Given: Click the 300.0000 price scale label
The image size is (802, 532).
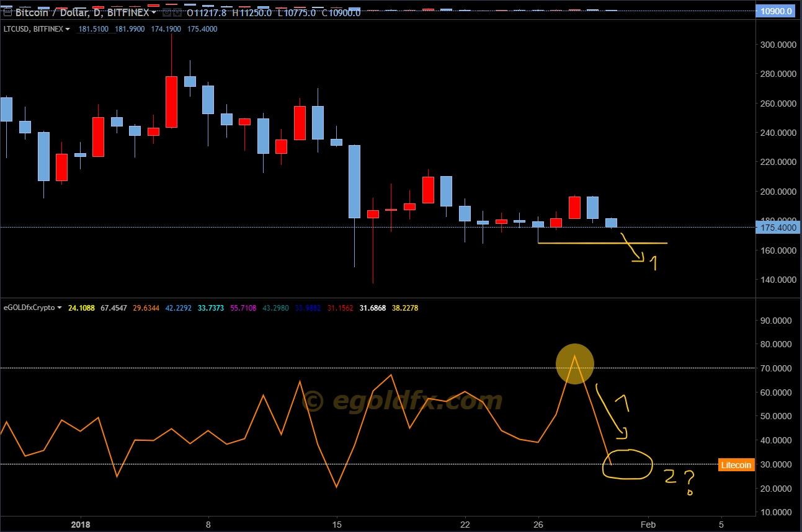Looking at the screenshot, I should (x=778, y=45).
